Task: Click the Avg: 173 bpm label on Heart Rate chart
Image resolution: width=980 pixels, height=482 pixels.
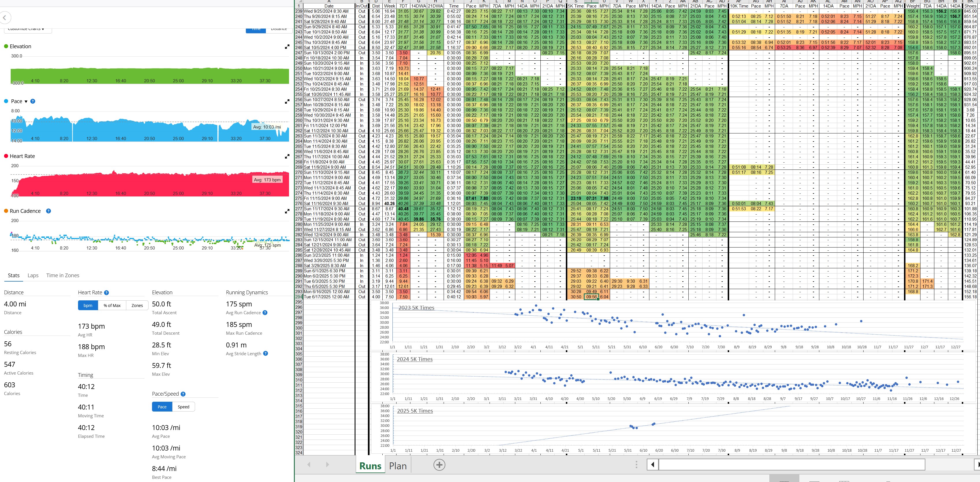Action: pos(267,180)
